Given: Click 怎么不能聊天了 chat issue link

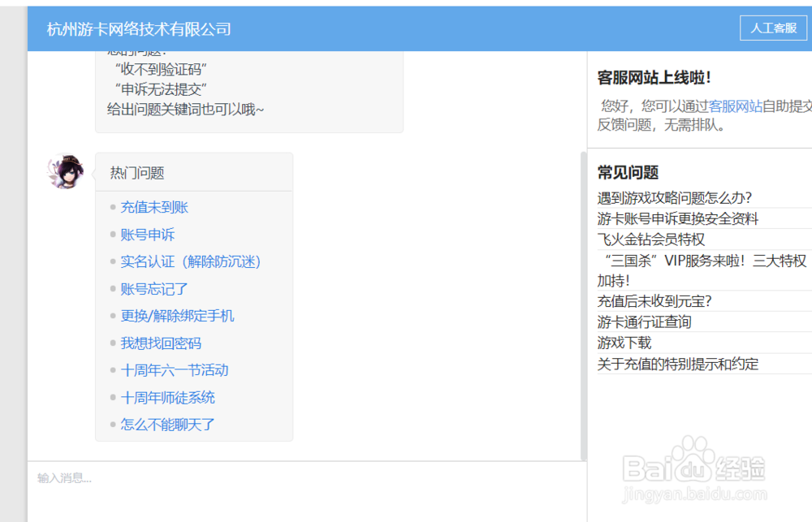Looking at the screenshot, I should [167, 424].
